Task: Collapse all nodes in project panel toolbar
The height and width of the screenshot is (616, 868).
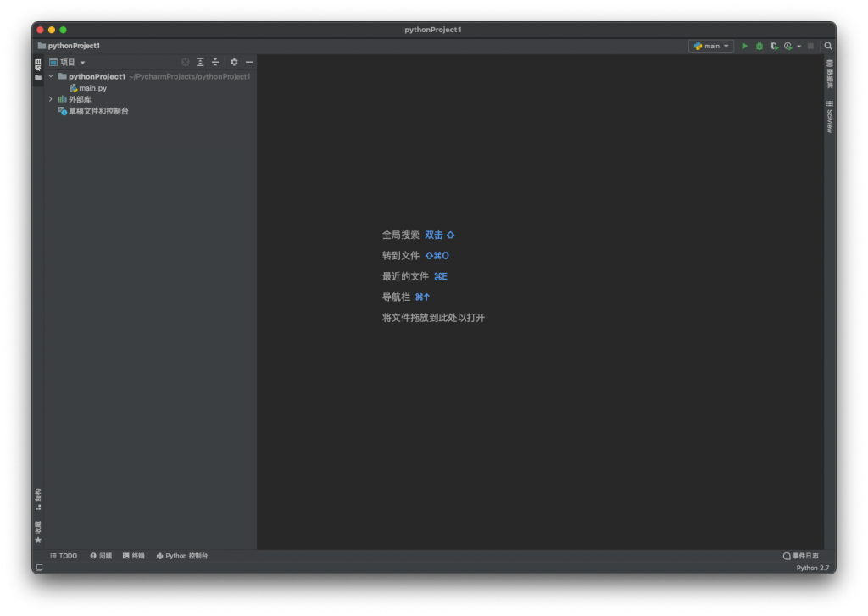Action: [x=215, y=62]
